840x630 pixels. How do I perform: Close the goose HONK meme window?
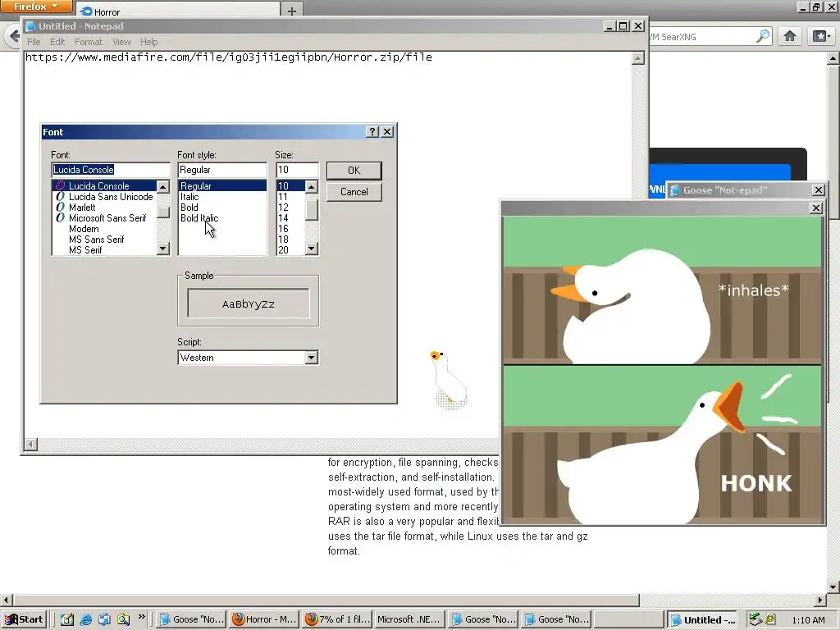pyautogui.click(x=815, y=208)
